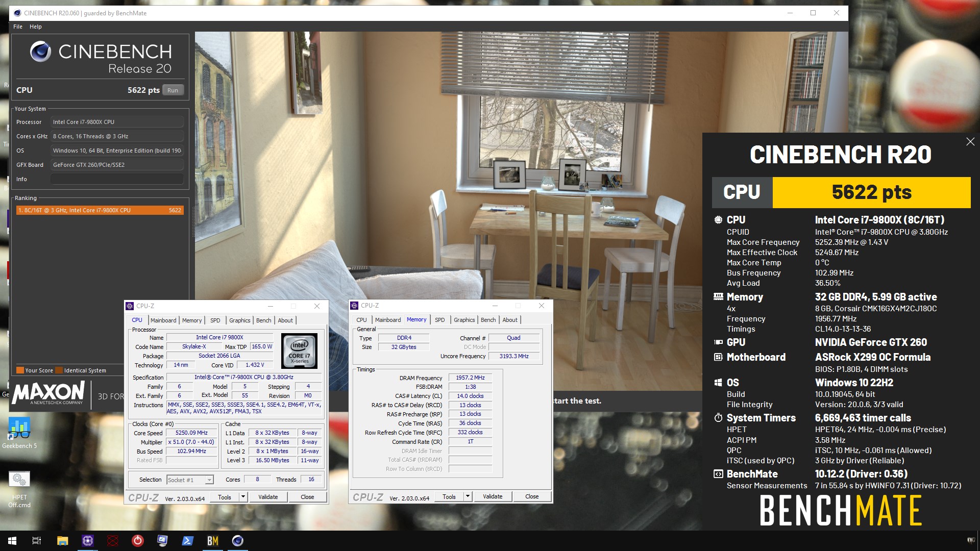Open BenchMate taskbar icon

213,541
